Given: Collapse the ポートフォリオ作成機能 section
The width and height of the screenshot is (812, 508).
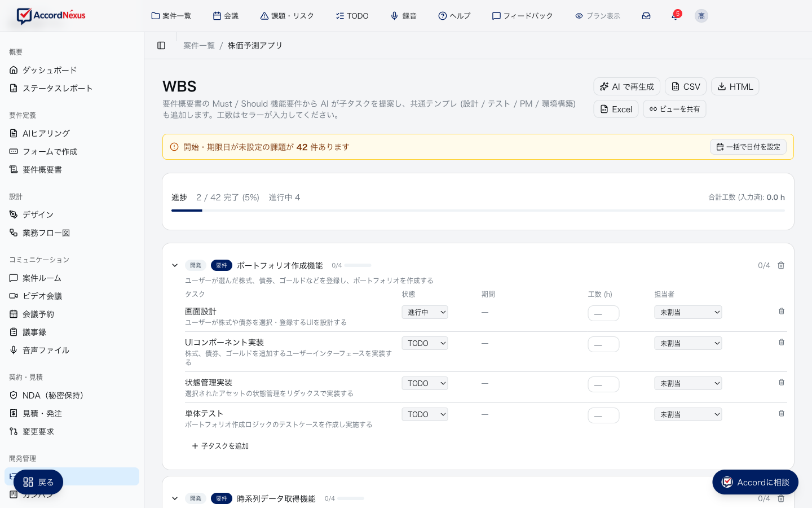Looking at the screenshot, I should click(175, 265).
